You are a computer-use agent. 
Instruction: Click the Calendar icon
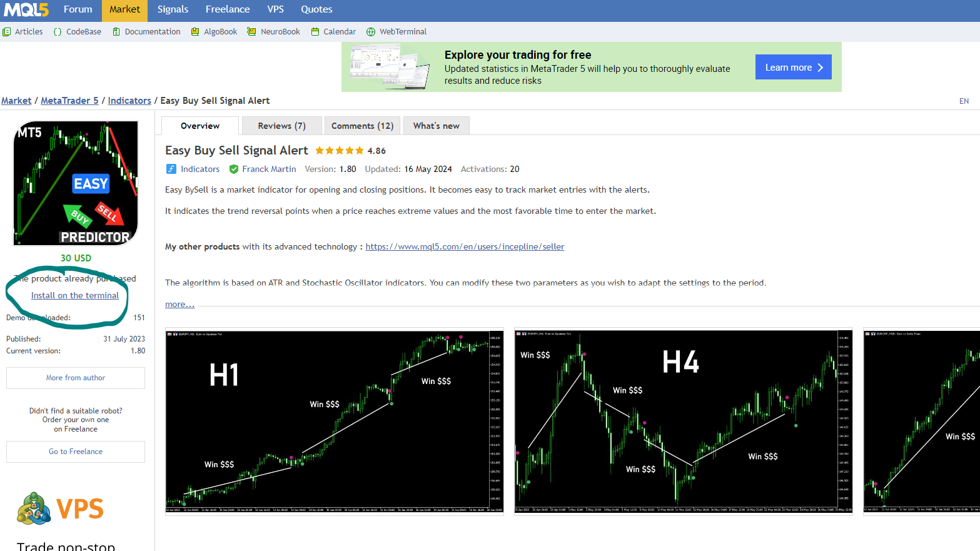(x=315, y=32)
